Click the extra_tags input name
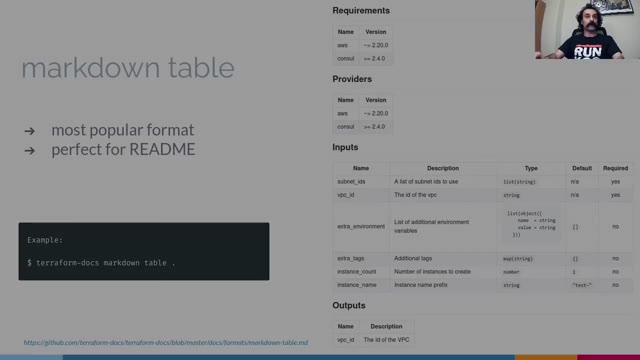Screen dimensions: 640x360 [x=351, y=258]
